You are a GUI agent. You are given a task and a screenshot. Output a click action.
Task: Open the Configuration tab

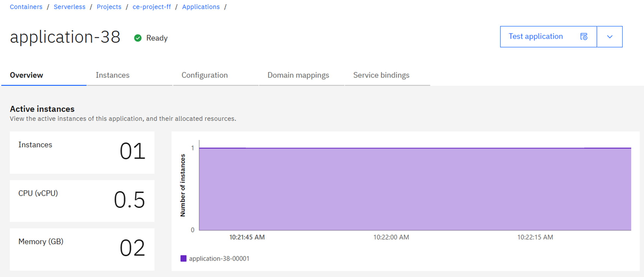[x=205, y=75]
